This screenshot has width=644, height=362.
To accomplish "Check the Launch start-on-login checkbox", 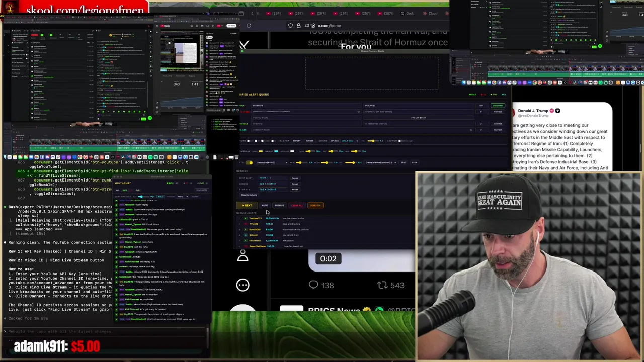I will coord(399,141).
